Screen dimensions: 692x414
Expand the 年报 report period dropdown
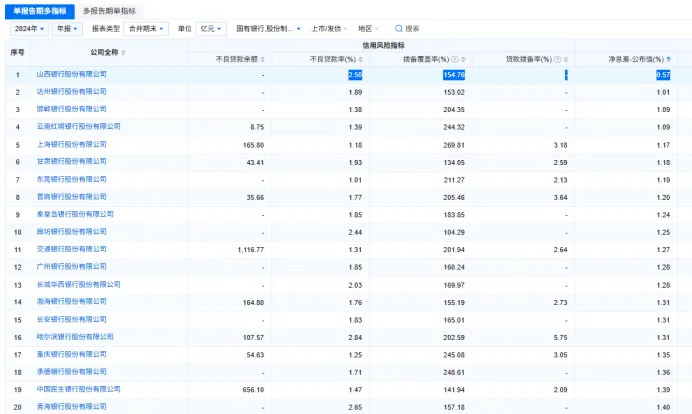click(x=67, y=29)
